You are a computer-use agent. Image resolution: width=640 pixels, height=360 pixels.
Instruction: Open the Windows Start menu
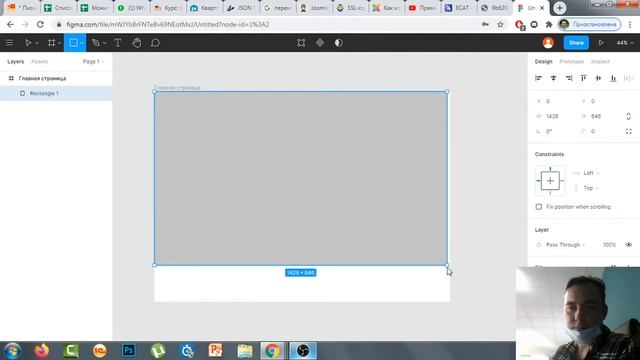click(13, 351)
